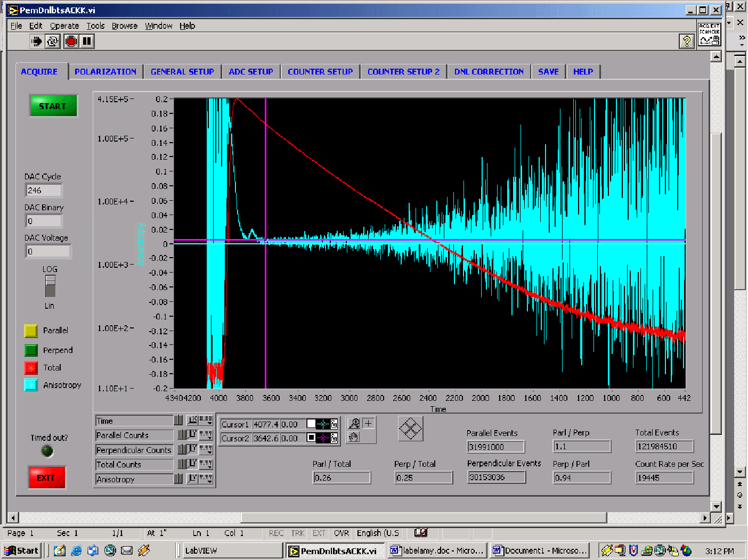Click the Parallel Events value field
The height and width of the screenshot is (560, 748).
click(496, 447)
